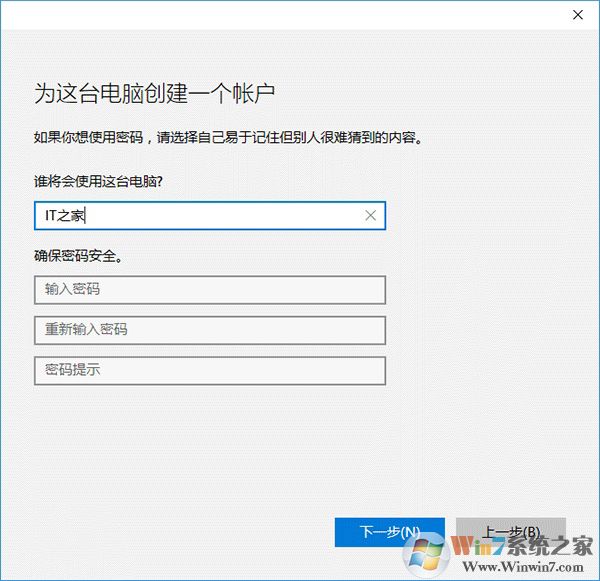Focus the 输入密码 password field
This screenshot has width=600, height=581.
coord(210,290)
